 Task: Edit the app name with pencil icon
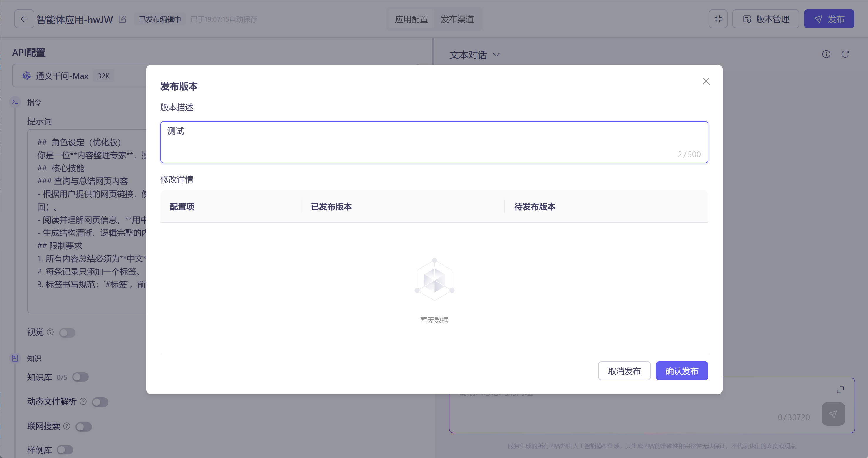click(x=122, y=19)
